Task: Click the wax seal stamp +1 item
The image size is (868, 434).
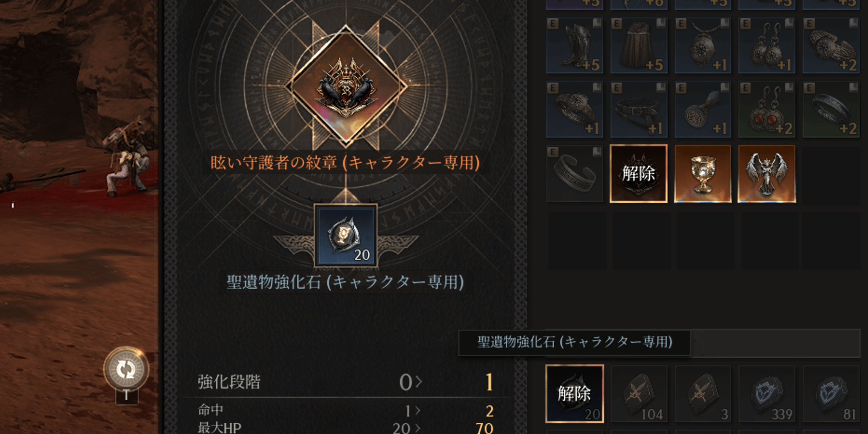Action: (703, 109)
